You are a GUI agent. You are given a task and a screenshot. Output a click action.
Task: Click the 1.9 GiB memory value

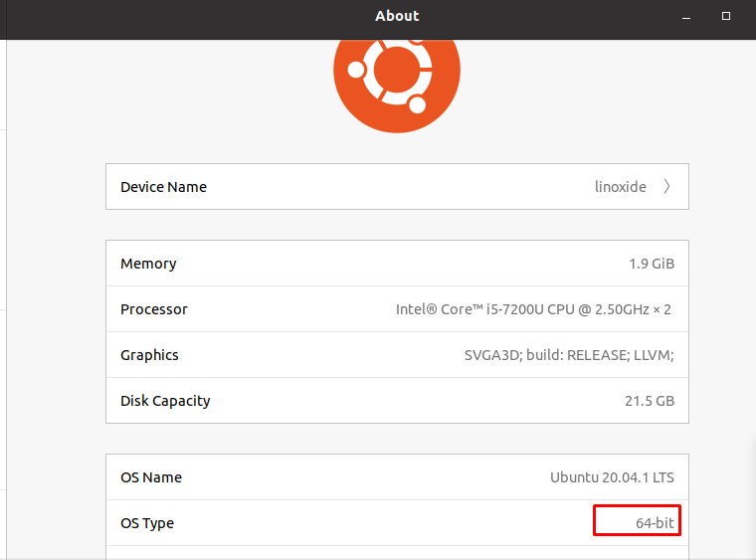652,264
